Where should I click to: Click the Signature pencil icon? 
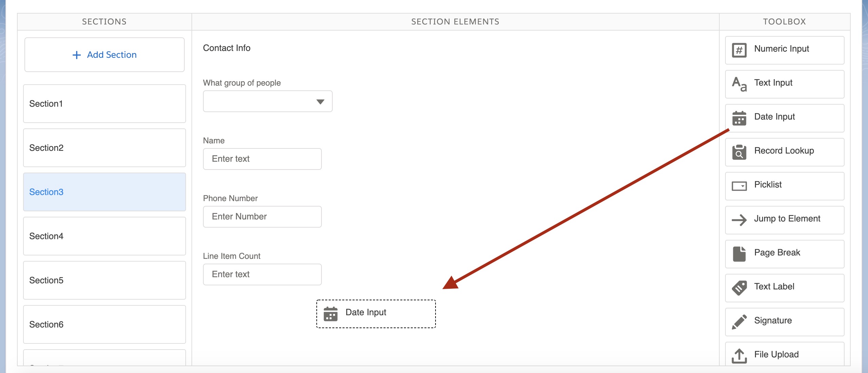pyautogui.click(x=739, y=322)
